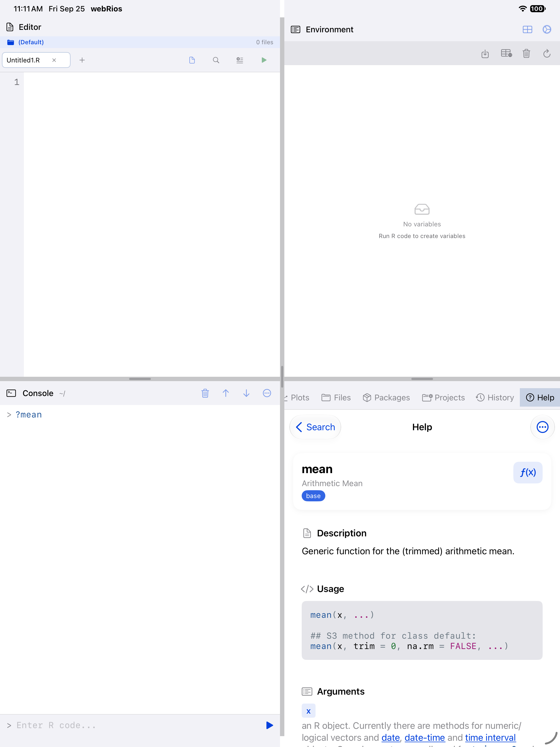Refresh the Environment variables
This screenshot has height=747, width=560.
click(x=547, y=53)
